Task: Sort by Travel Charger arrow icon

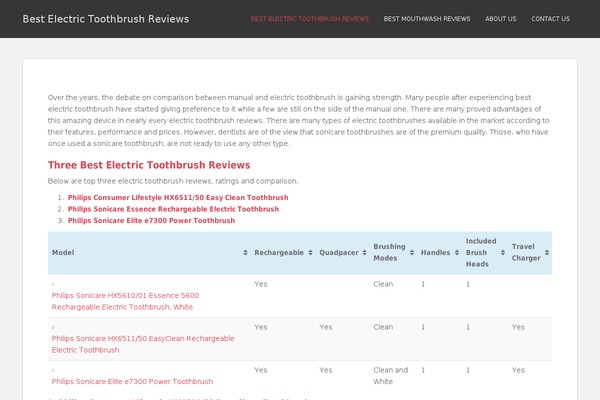Action: click(x=547, y=253)
